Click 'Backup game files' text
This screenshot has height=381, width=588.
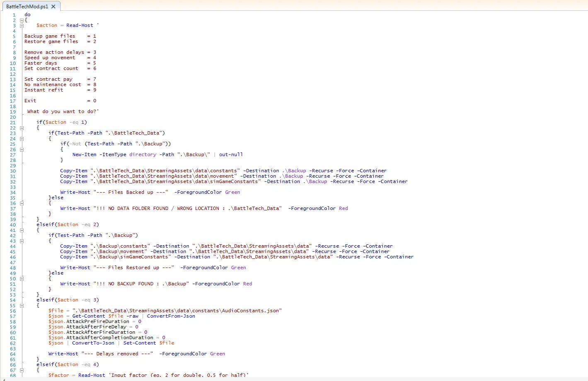pyautogui.click(x=50, y=36)
